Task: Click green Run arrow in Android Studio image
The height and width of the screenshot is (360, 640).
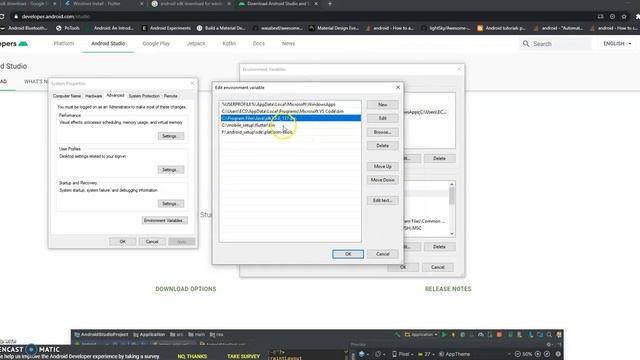Action: pyautogui.click(x=444, y=335)
